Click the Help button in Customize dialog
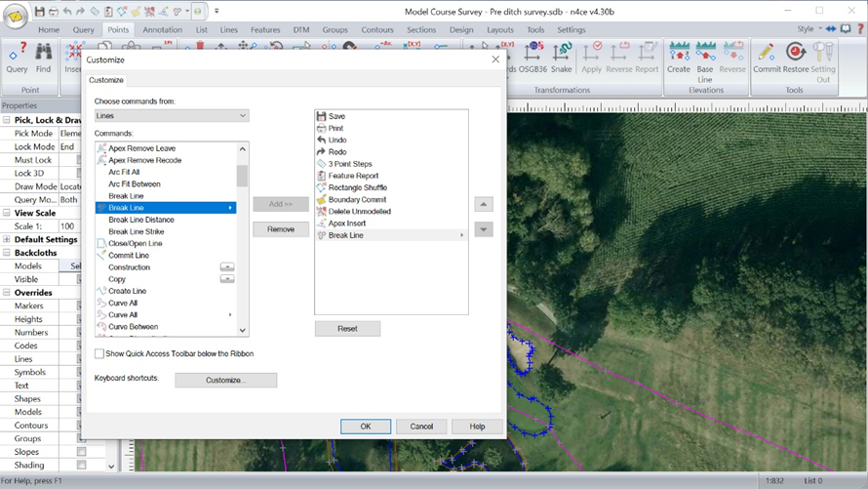868x489 pixels. (477, 427)
